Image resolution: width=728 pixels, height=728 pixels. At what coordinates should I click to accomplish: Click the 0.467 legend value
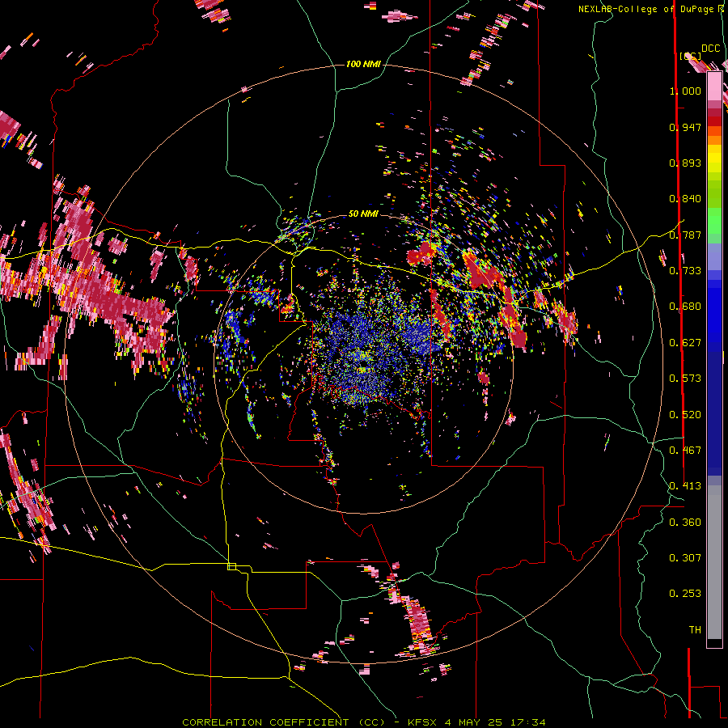click(x=685, y=450)
